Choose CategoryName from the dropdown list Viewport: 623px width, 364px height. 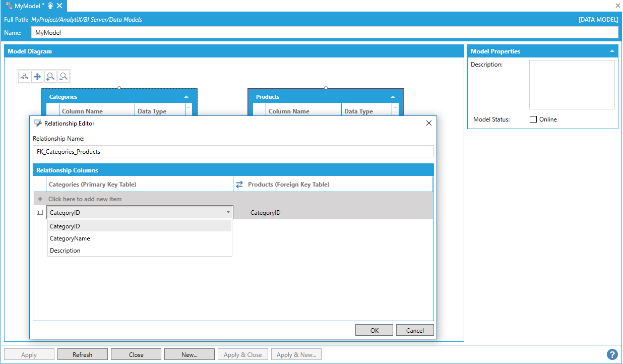coord(70,238)
